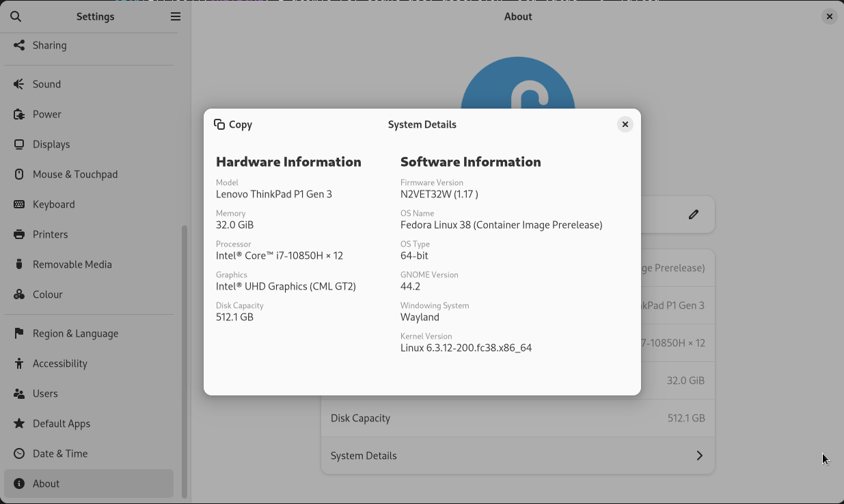Select the Intel Core i7-10850H processor value
This screenshot has width=844, height=504.
pos(280,255)
